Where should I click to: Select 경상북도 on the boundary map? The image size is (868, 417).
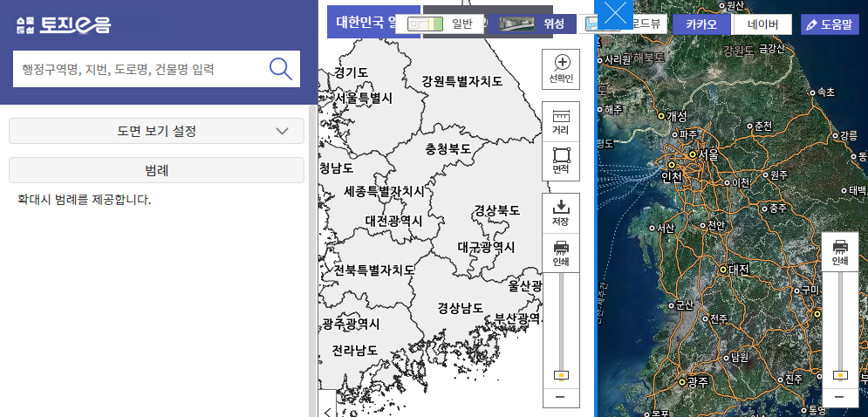pos(496,210)
